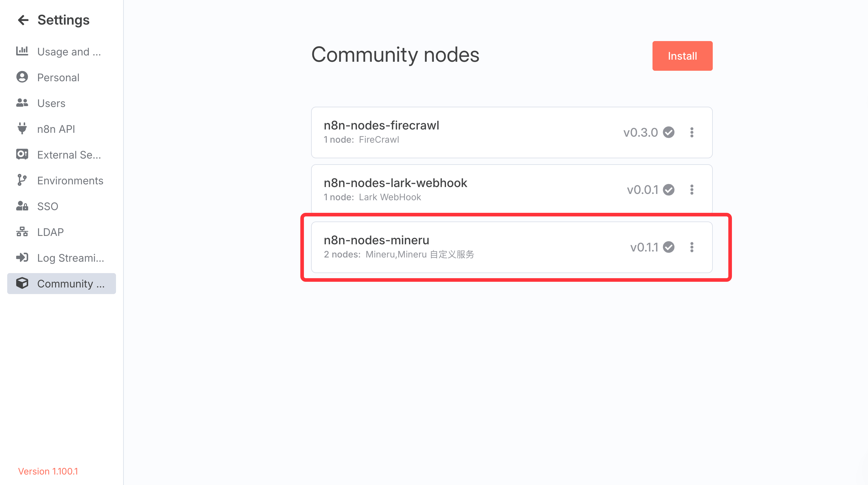The width and height of the screenshot is (868, 485).
Task: Click the Personal user avatar icon
Action: pyautogui.click(x=22, y=77)
